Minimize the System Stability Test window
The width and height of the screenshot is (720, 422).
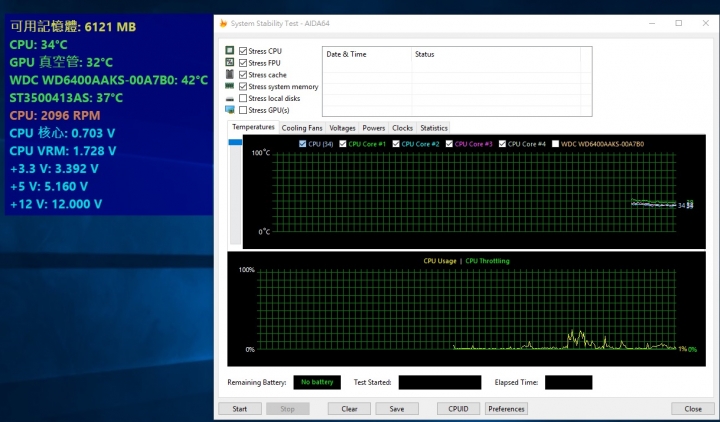(652, 23)
